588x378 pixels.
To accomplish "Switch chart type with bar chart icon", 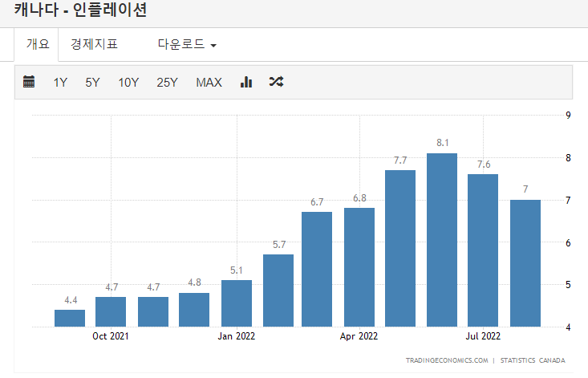I will 246,82.
